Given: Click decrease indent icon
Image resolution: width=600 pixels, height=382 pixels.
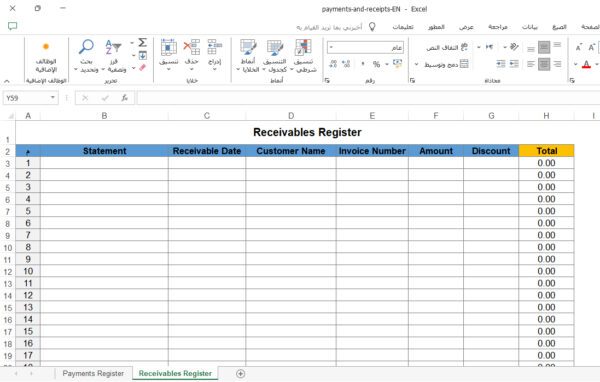Looking at the screenshot, I should 514,64.
